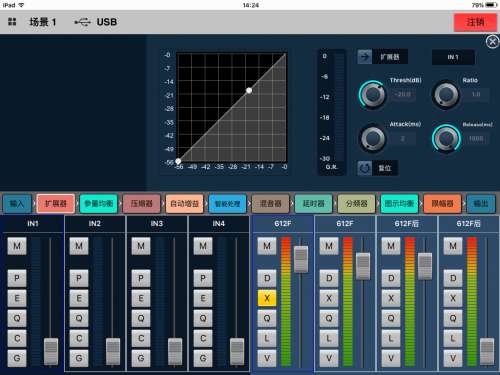The width and height of the screenshot is (500, 375).
Task: Click the threshold point on the expander curve
Action: [x=249, y=90]
